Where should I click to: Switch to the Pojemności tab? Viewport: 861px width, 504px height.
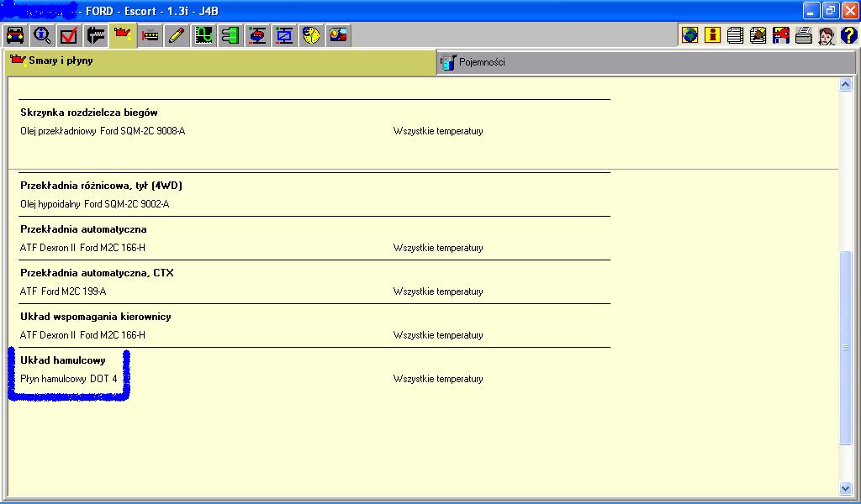(481, 62)
